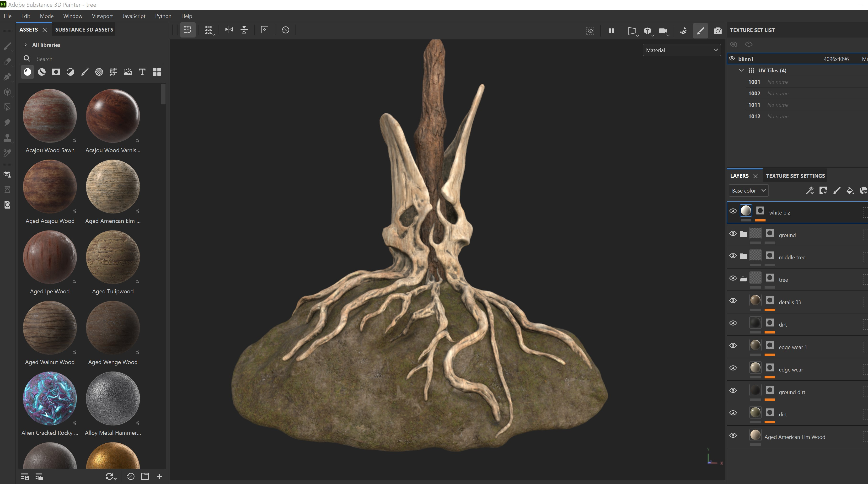Hide the ground folder layer
This screenshot has width=868, height=484.
[733, 234]
